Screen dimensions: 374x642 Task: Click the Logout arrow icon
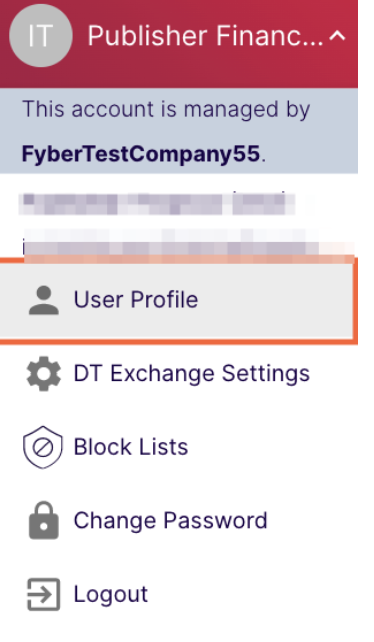pyautogui.click(x=43, y=594)
